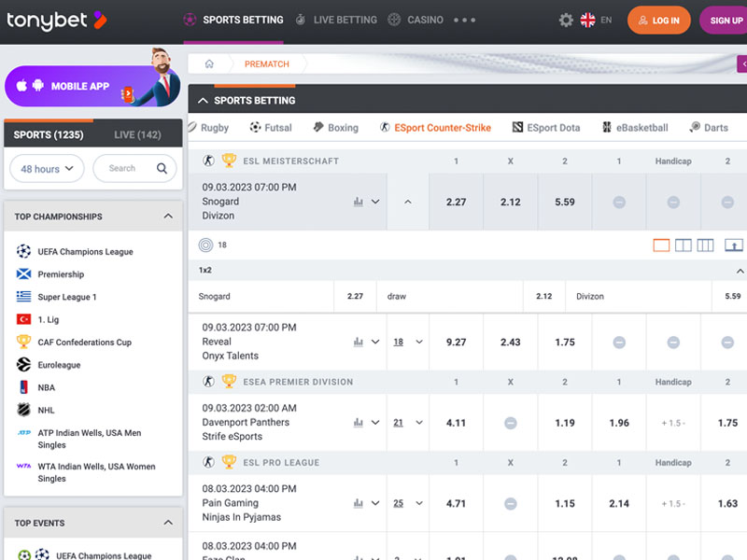The height and width of the screenshot is (560, 747).
Task: Collapse the Sports Betting section header
Action: click(203, 101)
